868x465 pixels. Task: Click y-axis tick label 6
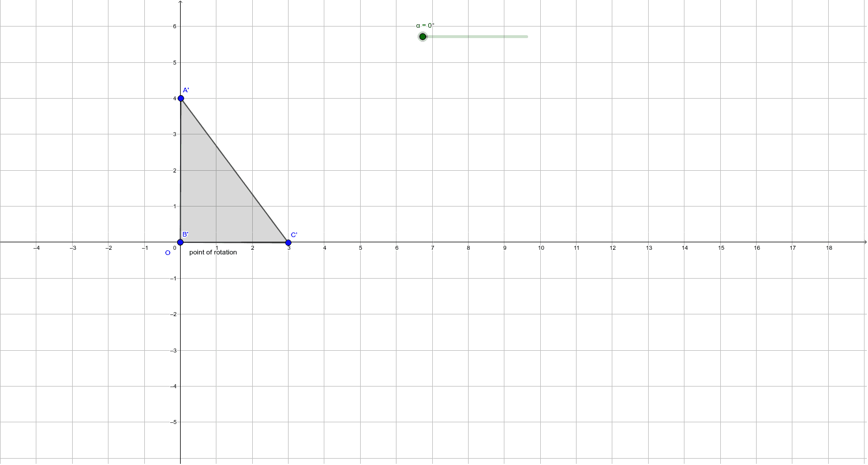(174, 27)
